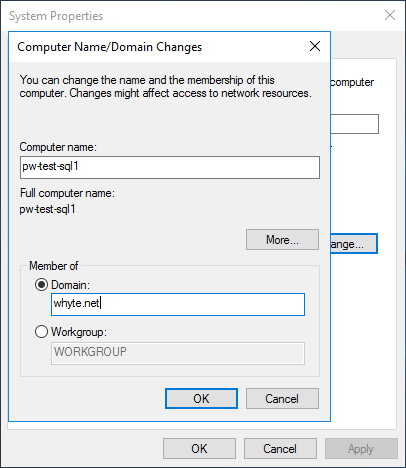Image resolution: width=406 pixels, height=468 pixels.
Task: Open the More... options button
Action: [x=282, y=239]
